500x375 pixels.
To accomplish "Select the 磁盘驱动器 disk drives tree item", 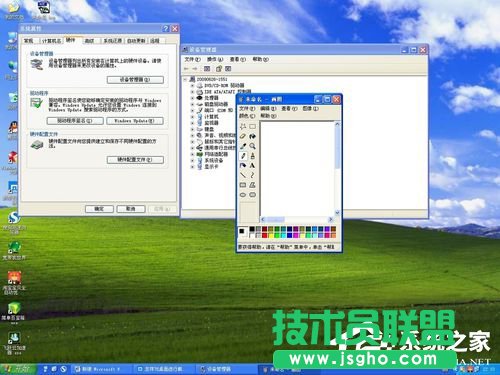I will click(216, 104).
